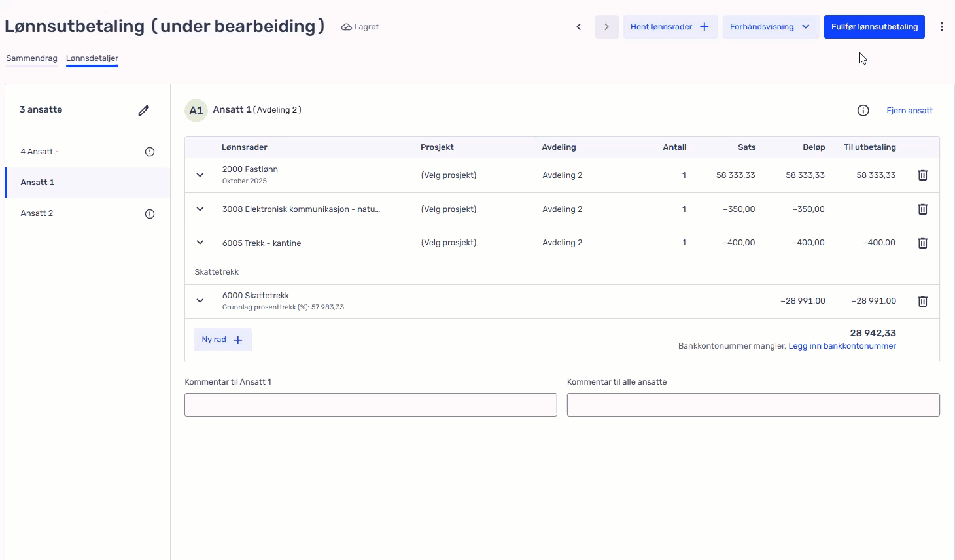Open the info icon next to Fjern ansatt
Image resolution: width=955 pixels, height=560 pixels.
pos(863,111)
